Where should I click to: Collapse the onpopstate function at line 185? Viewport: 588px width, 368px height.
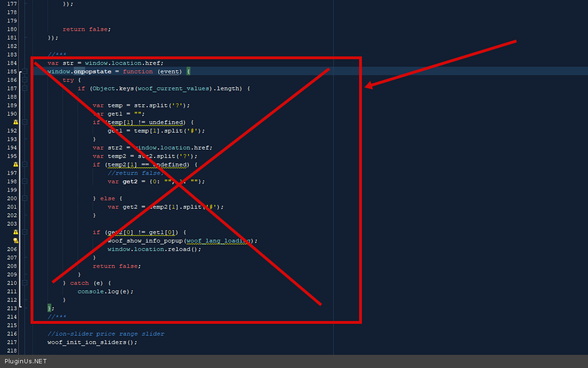click(24, 71)
